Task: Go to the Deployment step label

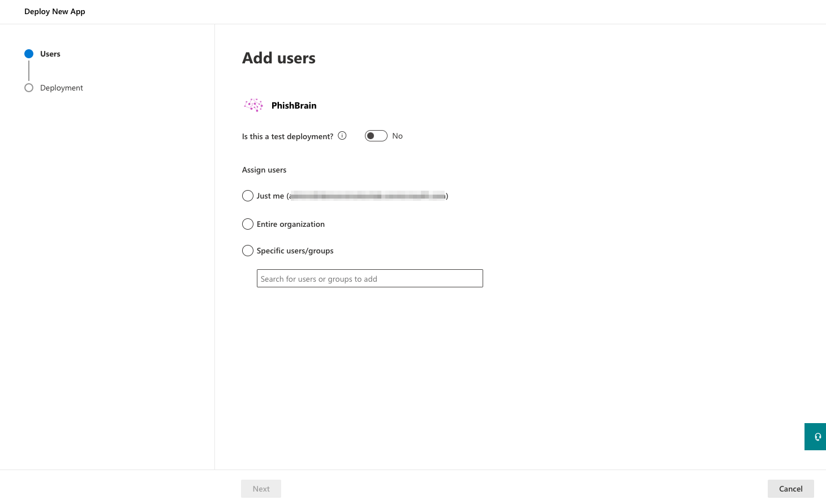Action: [x=62, y=88]
